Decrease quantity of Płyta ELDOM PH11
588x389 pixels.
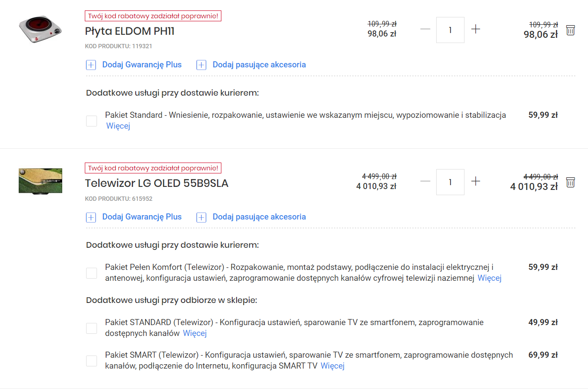425,30
